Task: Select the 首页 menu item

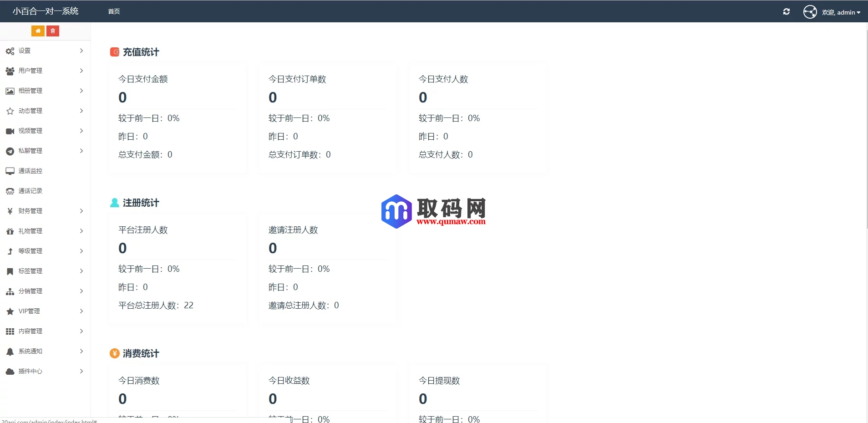Action: [x=113, y=11]
